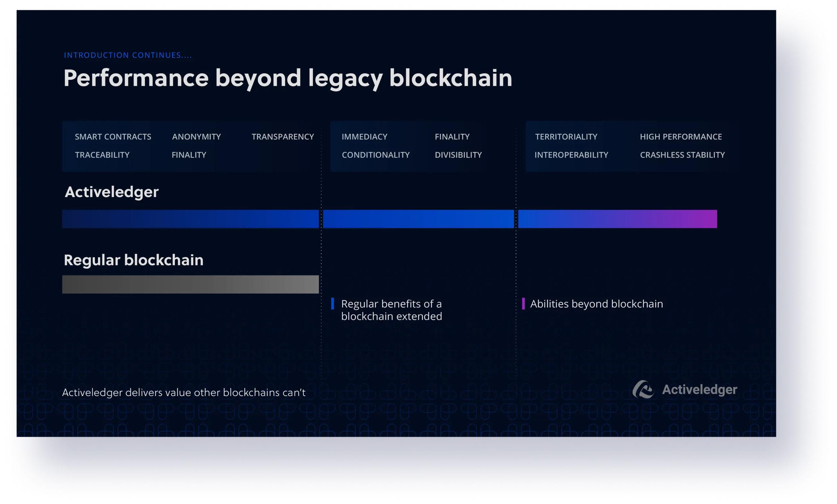Click the blue legend marker bar

pyautogui.click(x=333, y=303)
